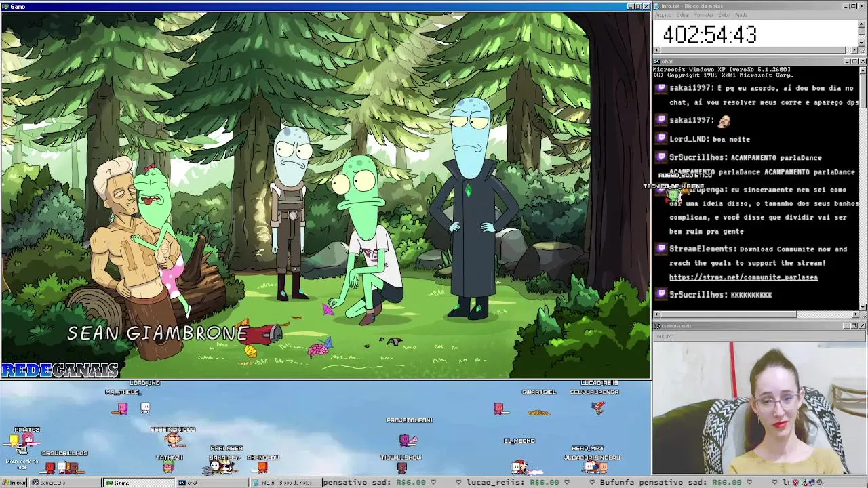
Task: Open the Ajuda menu in Bloco de notas
Action: (x=741, y=15)
